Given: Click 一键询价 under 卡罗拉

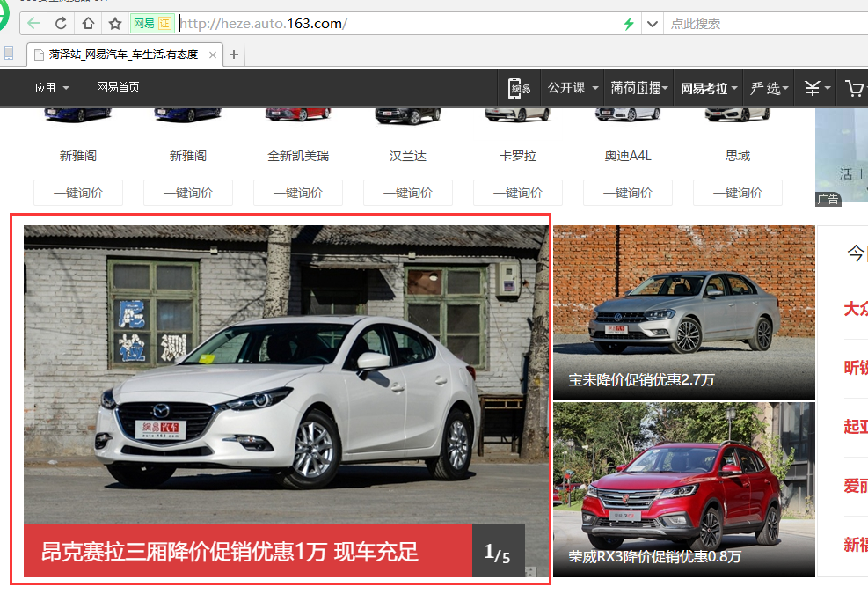Looking at the screenshot, I should [x=518, y=193].
